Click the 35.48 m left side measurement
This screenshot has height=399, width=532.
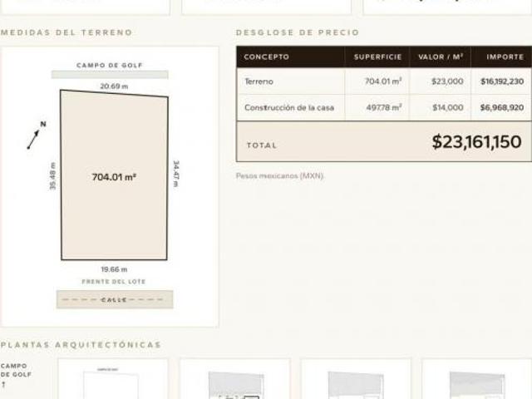pos(52,176)
